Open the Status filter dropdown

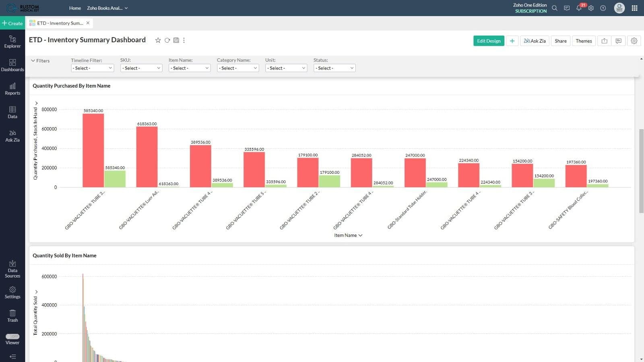coord(334,68)
